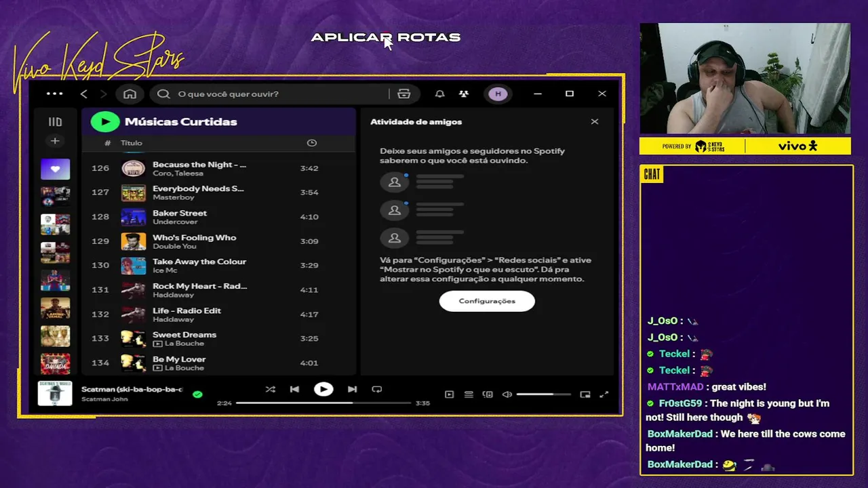
Task: Select track 'Life - Radio Edit'
Action: tap(186, 310)
